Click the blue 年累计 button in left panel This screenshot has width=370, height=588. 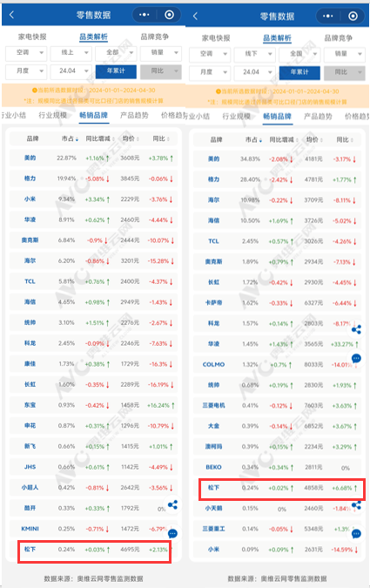[116, 71]
